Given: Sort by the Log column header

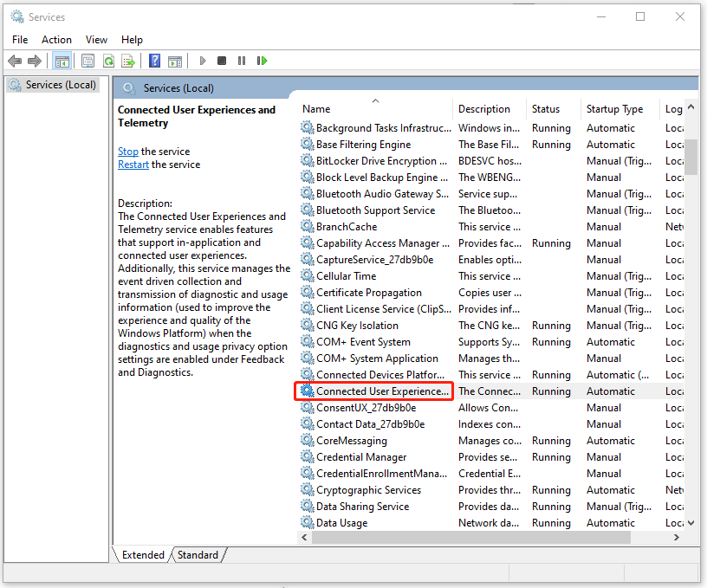Looking at the screenshot, I should (x=672, y=108).
